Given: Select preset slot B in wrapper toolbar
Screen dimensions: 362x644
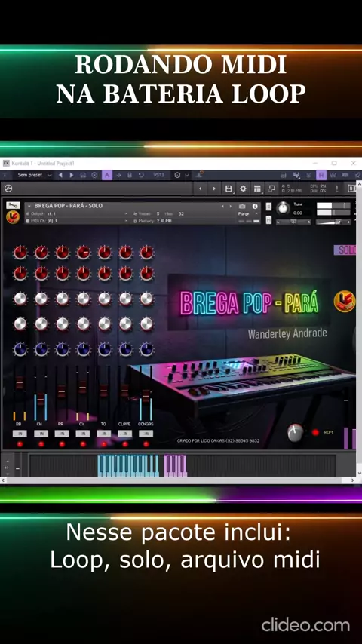Looking at the screenshot, I should point(130,175).
